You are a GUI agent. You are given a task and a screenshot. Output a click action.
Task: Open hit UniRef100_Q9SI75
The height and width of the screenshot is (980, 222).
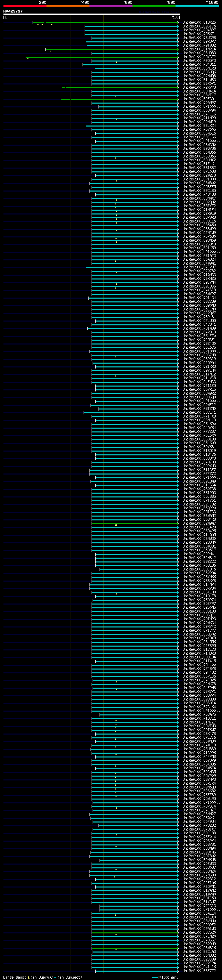199,27
